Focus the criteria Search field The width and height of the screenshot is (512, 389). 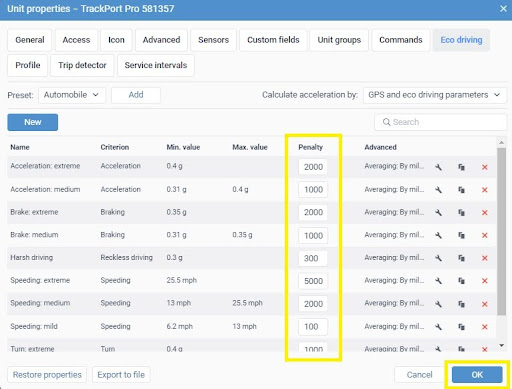coord(440,122)
